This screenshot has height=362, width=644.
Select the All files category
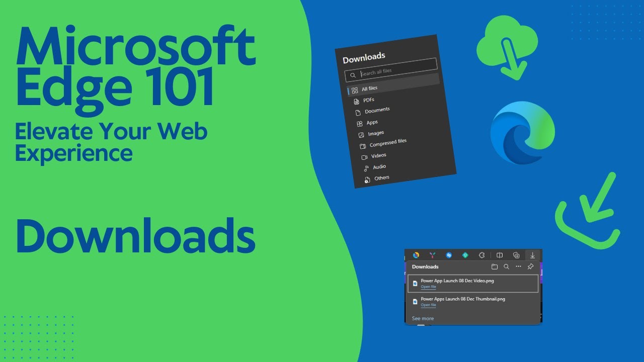(393, 85)
